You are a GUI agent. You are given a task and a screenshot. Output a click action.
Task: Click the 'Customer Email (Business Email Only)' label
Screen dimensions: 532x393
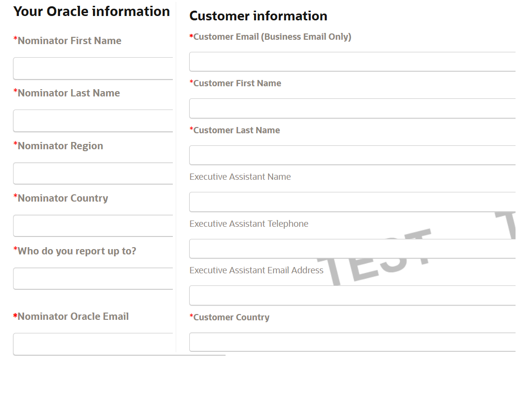(272, 37)
